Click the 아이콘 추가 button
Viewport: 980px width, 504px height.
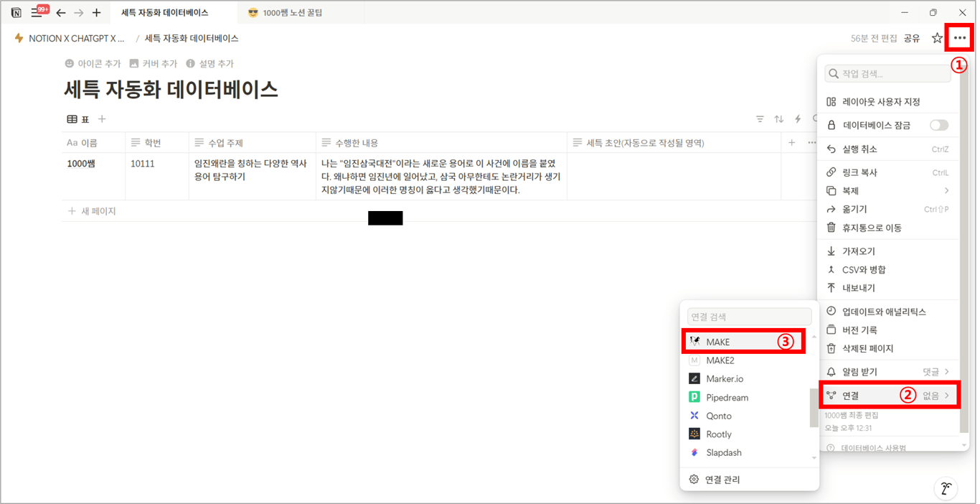93,64
